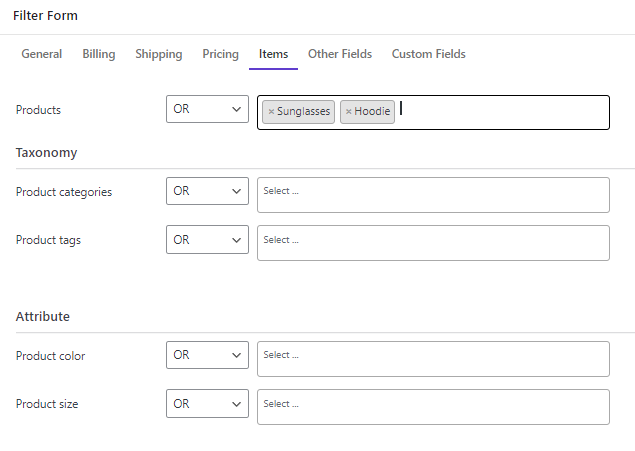Select the Items tab
Image resolution: width=635 pixels, height=451 pixels.
tap(273, 54)
